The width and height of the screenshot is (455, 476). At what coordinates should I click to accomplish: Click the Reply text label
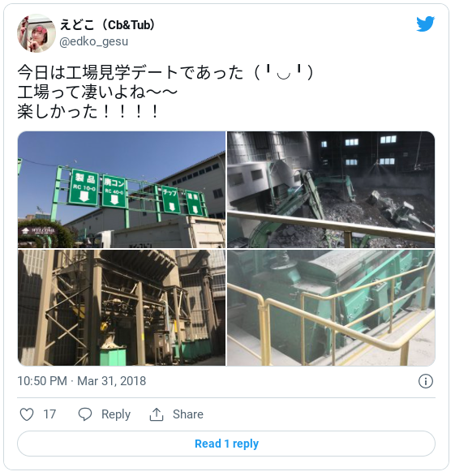[x=116, y=414]
